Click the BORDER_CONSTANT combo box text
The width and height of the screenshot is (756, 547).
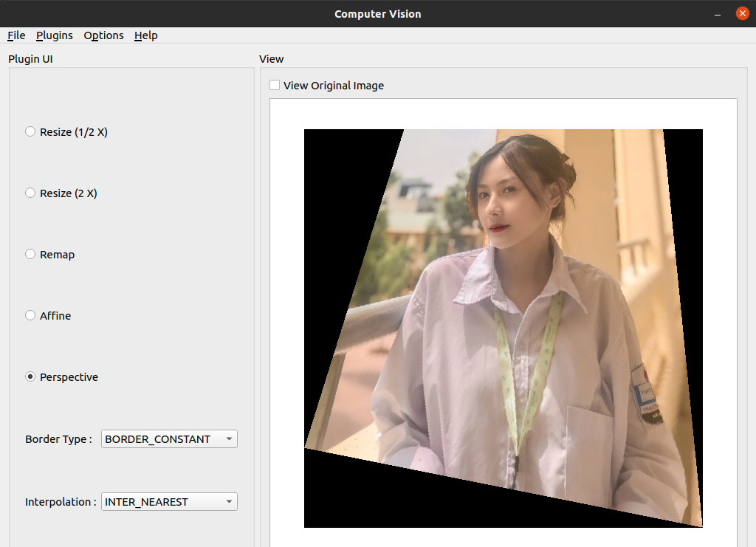158,439
